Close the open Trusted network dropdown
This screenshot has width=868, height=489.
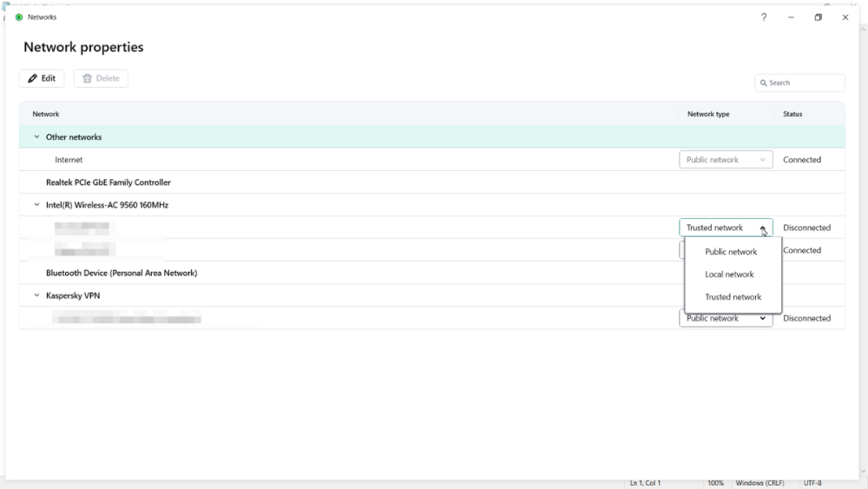coord(726,228)
